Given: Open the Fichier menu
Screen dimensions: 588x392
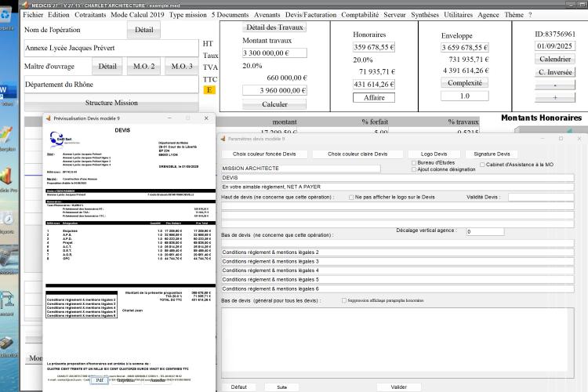Looking at the screenshot, I should click(x=33, y=15).
